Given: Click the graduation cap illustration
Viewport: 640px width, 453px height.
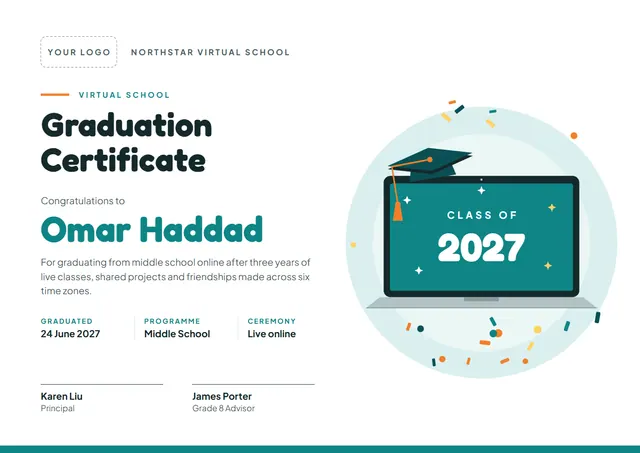Looking at the screenshot, I should [430, 164].
